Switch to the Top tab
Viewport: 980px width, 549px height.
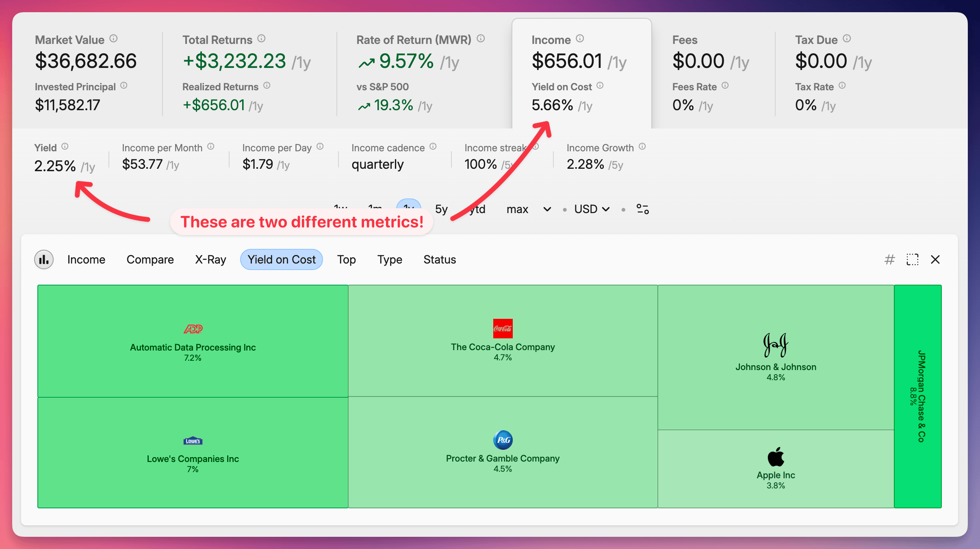(347, 259)
